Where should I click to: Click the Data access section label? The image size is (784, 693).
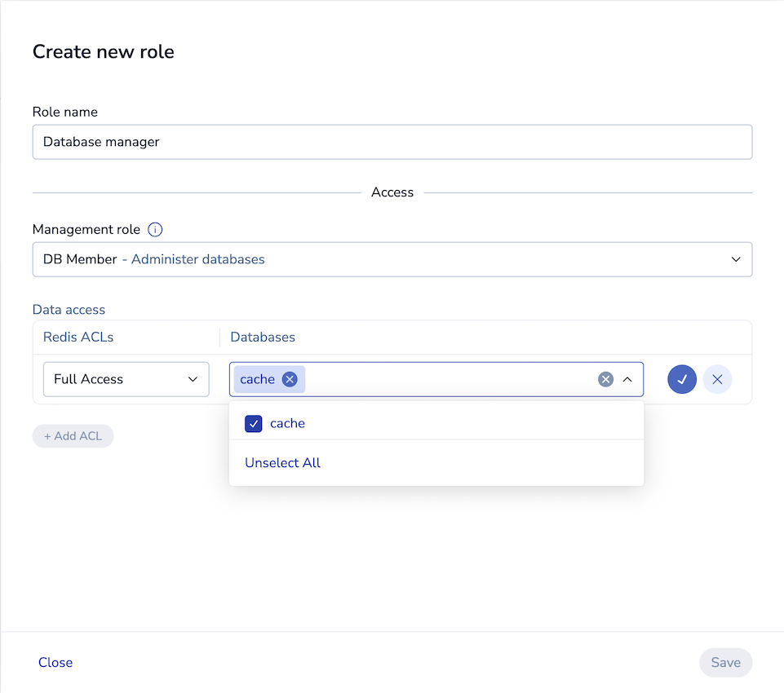pos(69,309)
